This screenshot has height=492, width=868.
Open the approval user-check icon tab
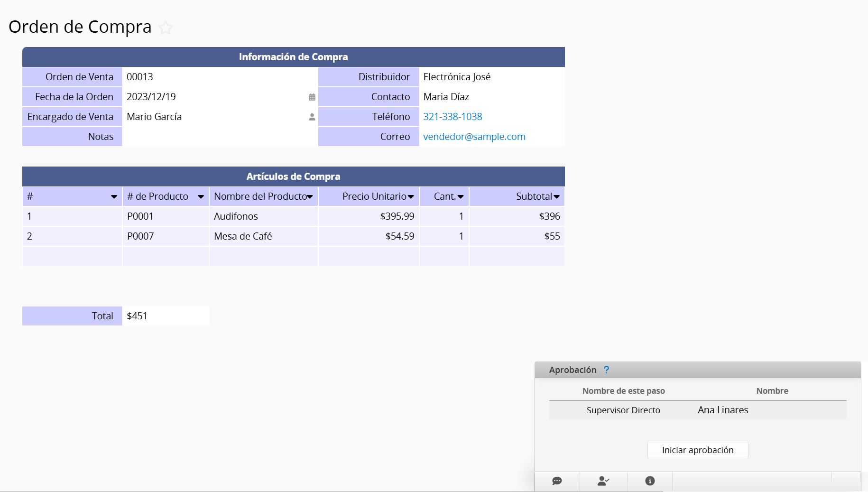click(603, 481)
